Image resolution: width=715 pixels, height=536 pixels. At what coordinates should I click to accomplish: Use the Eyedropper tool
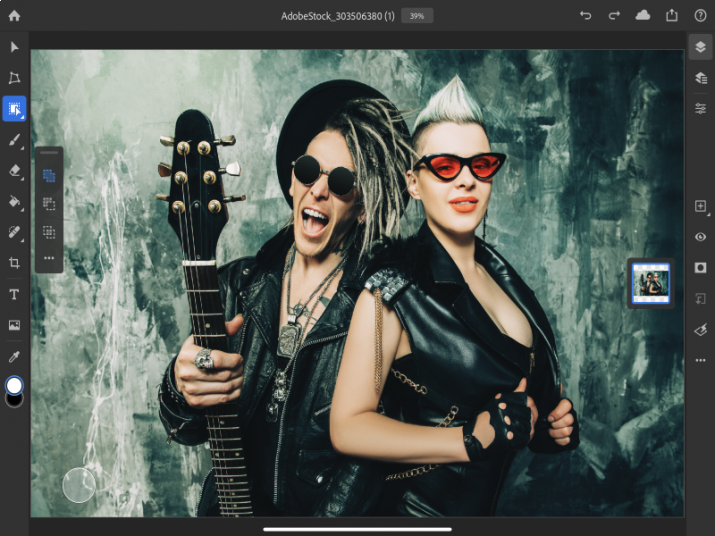[14, 357]
